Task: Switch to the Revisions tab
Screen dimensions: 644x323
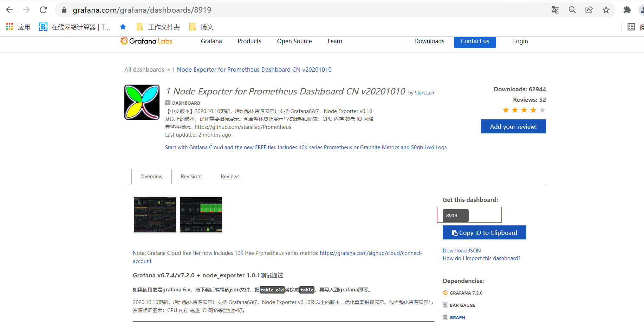Action: [191, 177]
